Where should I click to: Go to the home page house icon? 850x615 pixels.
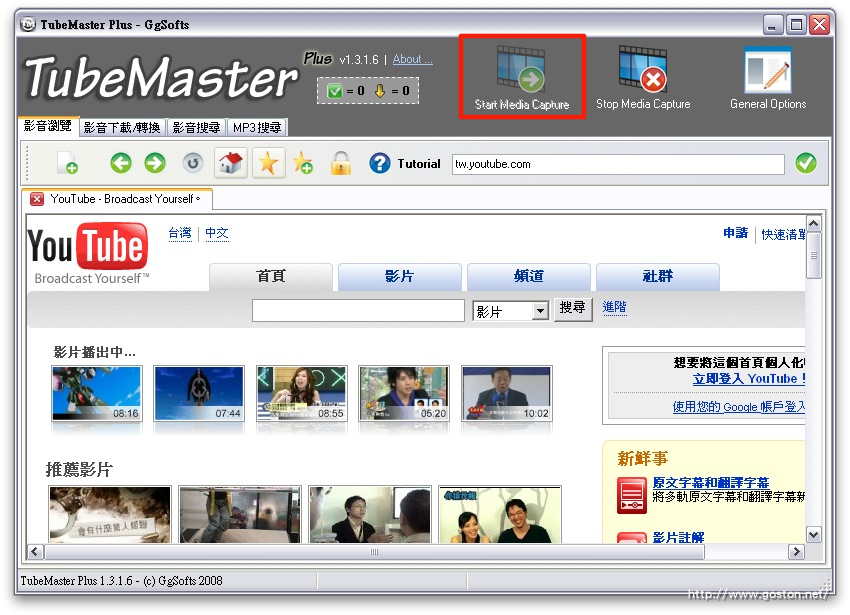(230, 163)
